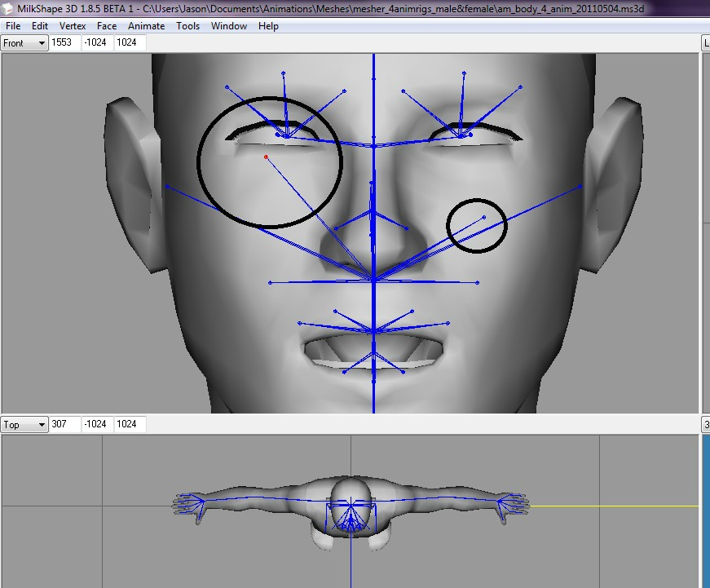Click the MilkShape 3D icon in the title bar
The height and width of the screenshot is (588, 710).
coord(7,7)
